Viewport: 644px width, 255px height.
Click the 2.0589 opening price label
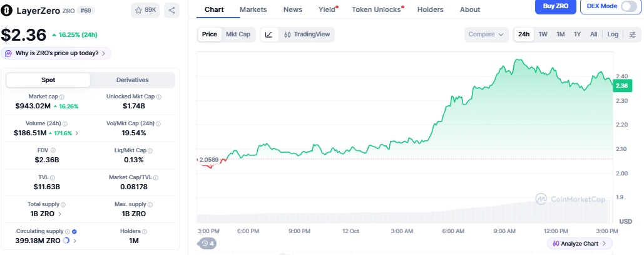(x=208, y=160)
